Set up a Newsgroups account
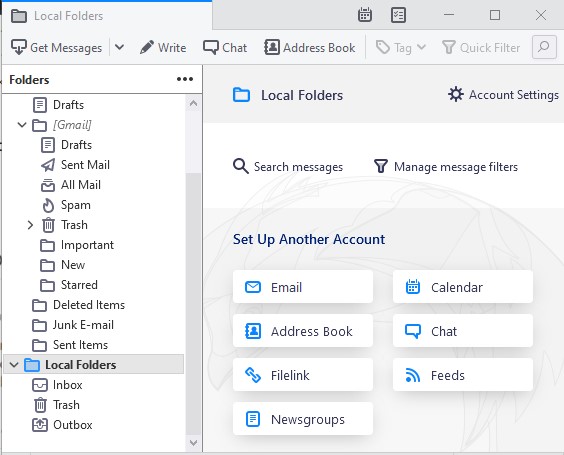The height and width of the screenshot is (455, 564). tap(303, 419)
